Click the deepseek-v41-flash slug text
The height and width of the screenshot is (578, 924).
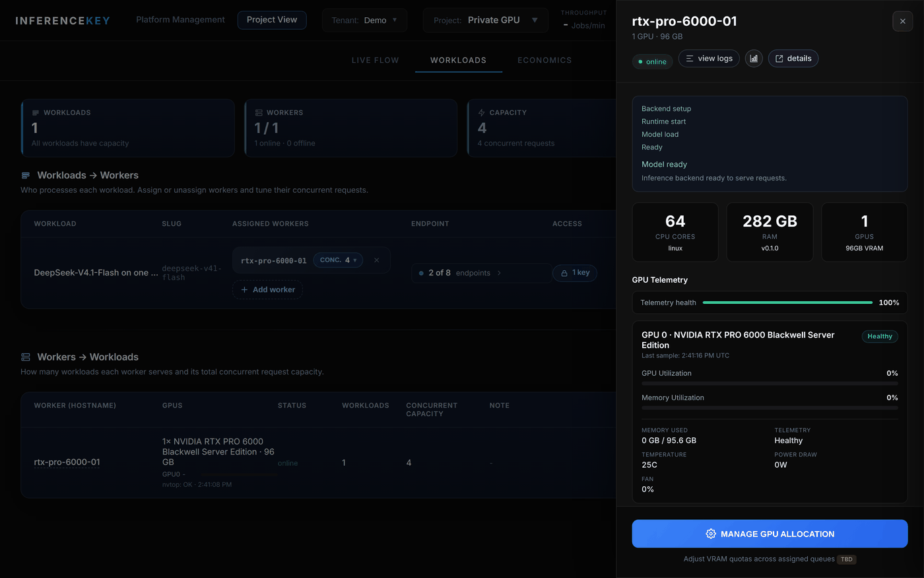point(191,273)
